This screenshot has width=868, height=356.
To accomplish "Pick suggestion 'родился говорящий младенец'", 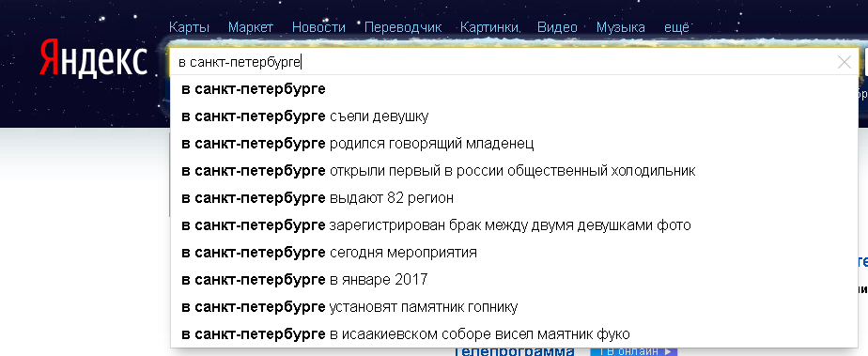I will pyautogui.click(x=514, y=144).
